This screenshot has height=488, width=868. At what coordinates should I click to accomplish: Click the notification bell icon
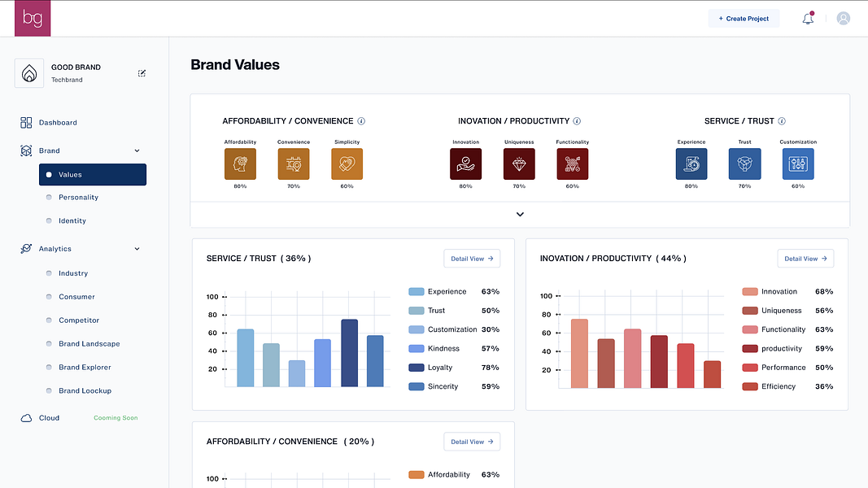point(808,18)
